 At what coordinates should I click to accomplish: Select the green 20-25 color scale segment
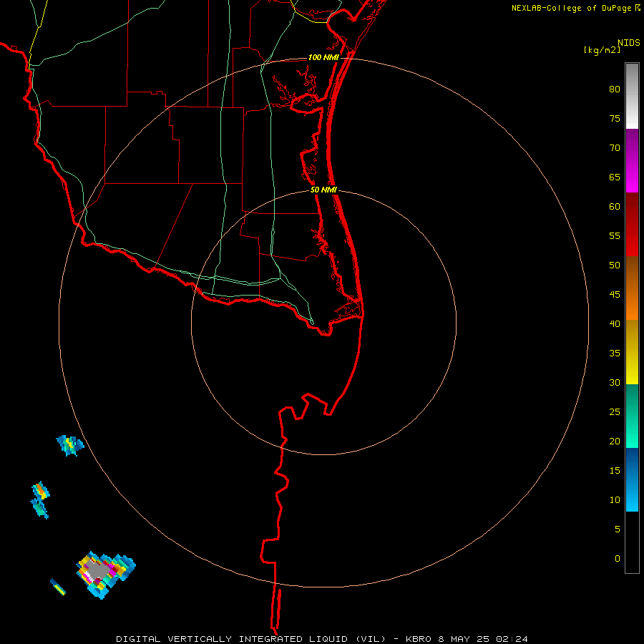tap(632, 416)
